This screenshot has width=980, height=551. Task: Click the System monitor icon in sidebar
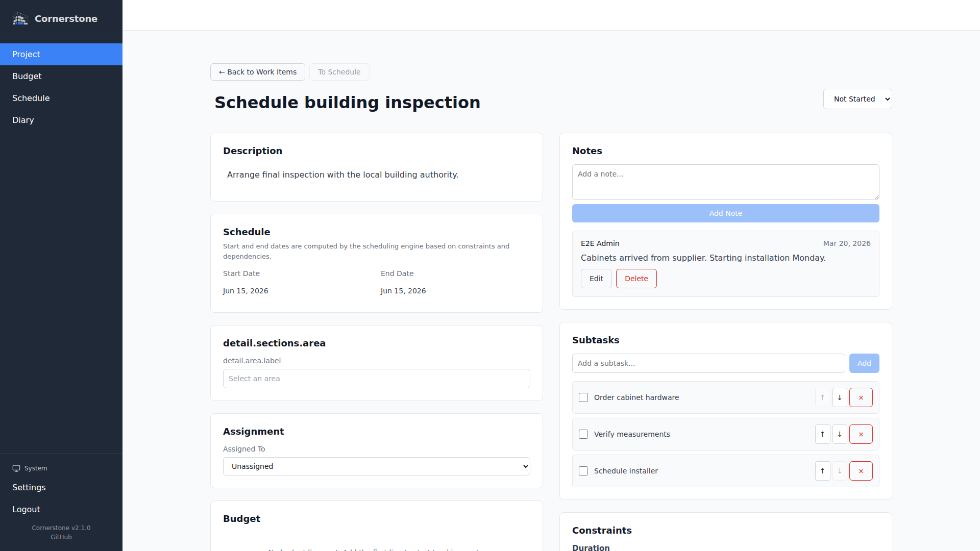[x=16, y=468]
